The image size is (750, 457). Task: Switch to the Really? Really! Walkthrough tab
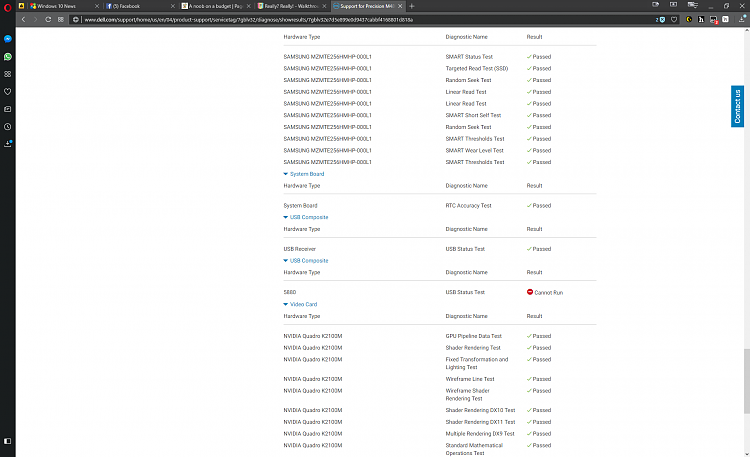[291, 6]
